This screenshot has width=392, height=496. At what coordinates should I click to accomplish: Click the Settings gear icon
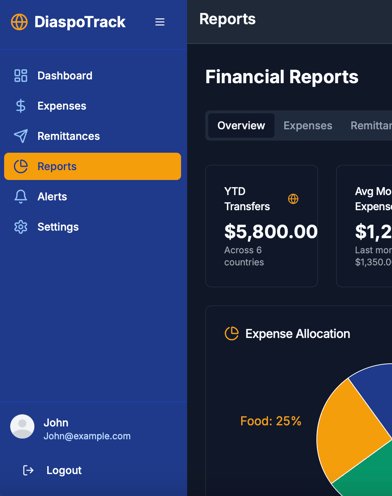pyautogui.click(x=21, y=227)
